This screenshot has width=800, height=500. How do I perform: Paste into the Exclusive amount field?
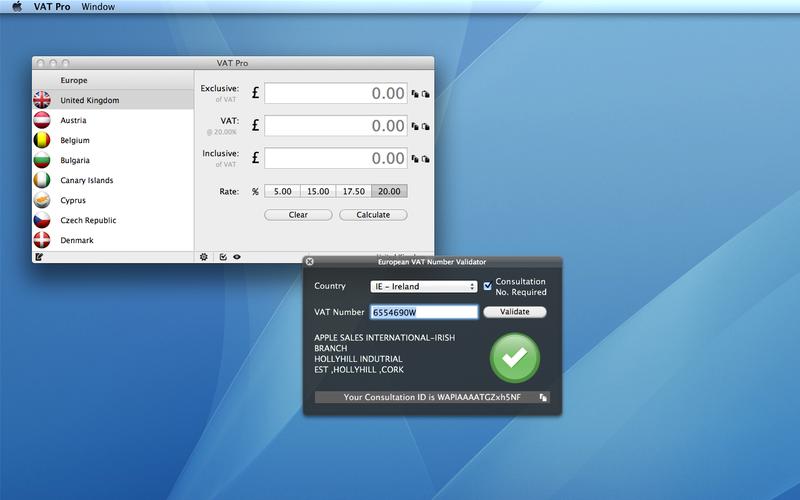pyautogui.click(x=426, y=94)
